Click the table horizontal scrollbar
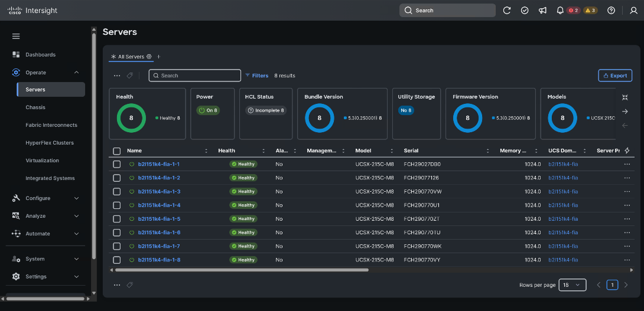Image resolution: width=644 pixels, height=311 pixels. tap(242, 270)
